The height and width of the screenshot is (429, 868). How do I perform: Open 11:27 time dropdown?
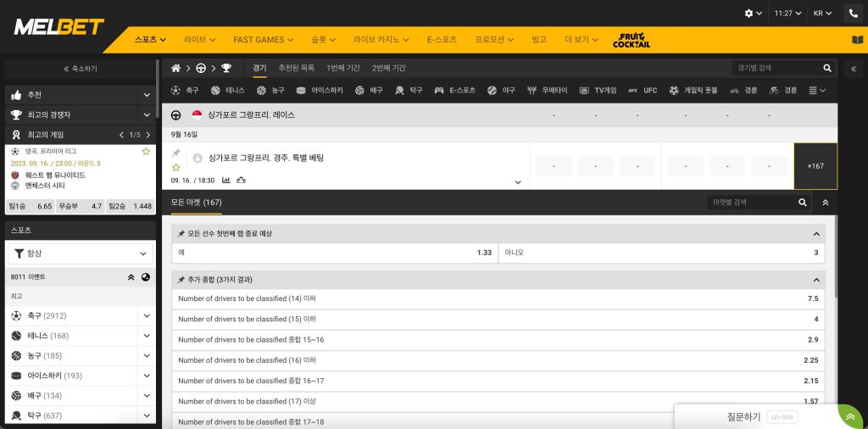[787, 14]
